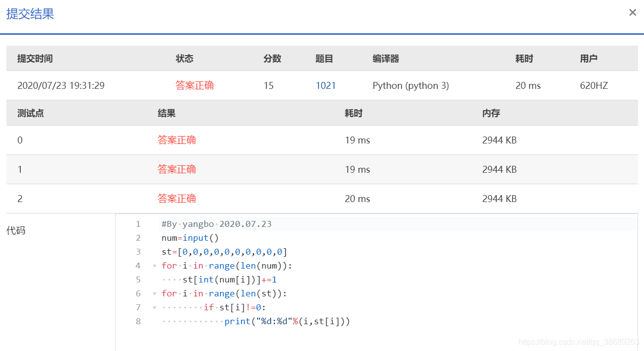Click submission time 2020/07/23 19:31:29
This screenshot has height=351, width=644.
(61, 85)
